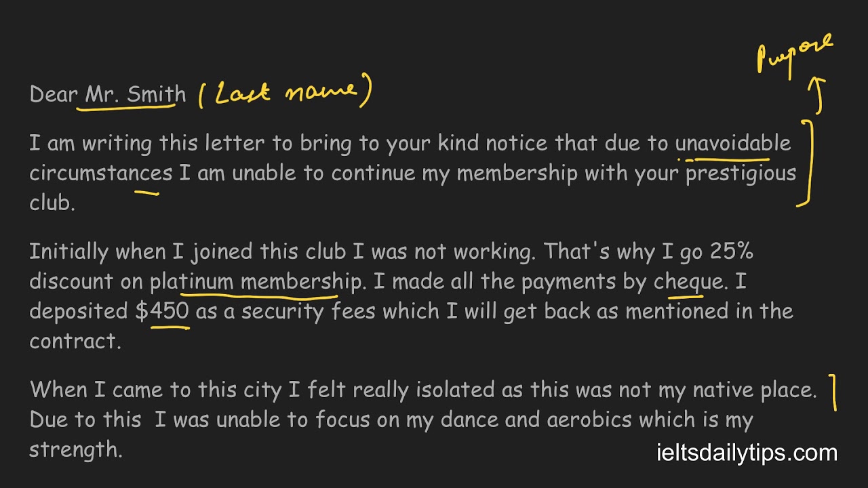Click the underlined word "circumstances"

[x=100, y=174]
